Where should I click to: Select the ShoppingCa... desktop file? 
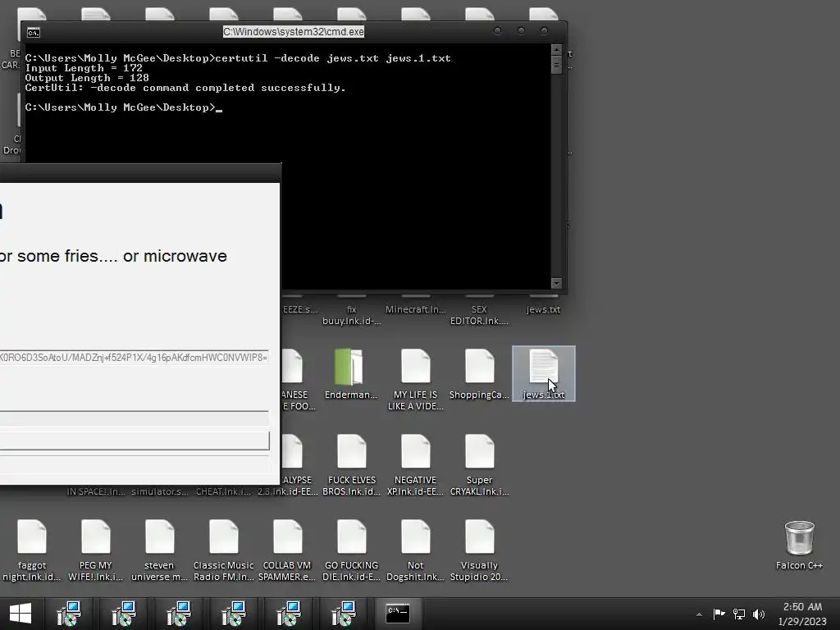(479, 373)
